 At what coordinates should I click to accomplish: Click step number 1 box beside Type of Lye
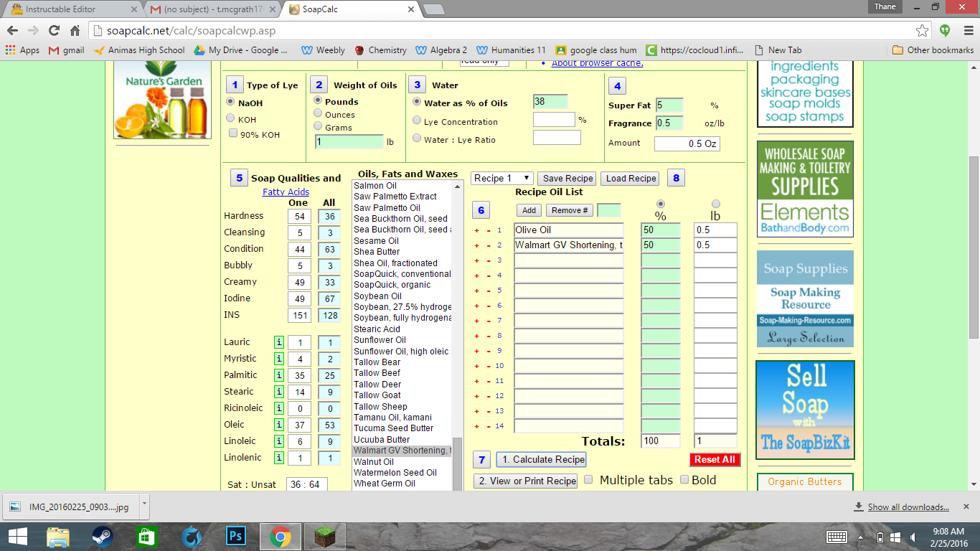tap(235, 85)
